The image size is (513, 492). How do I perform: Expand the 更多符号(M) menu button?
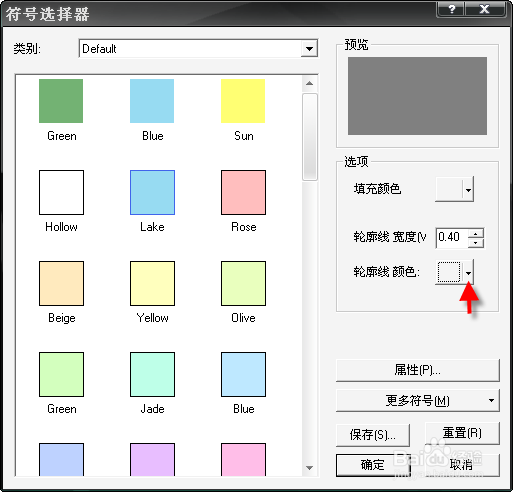coord(418,400)
